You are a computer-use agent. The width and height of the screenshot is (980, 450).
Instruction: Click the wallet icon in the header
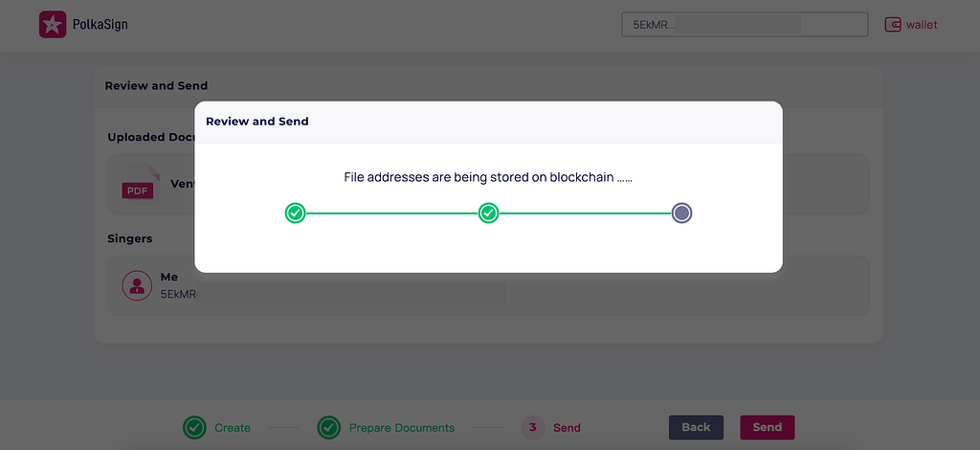coord(893,25)
